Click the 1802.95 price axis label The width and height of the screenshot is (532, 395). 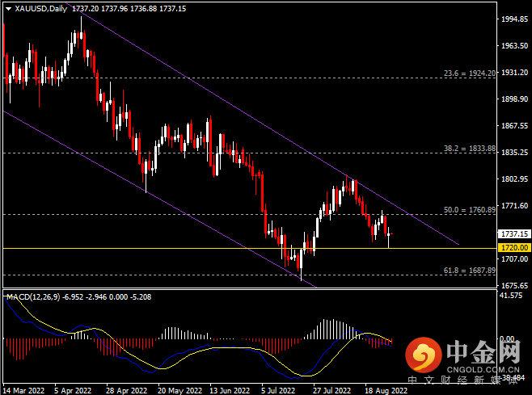tap(515, 179)
